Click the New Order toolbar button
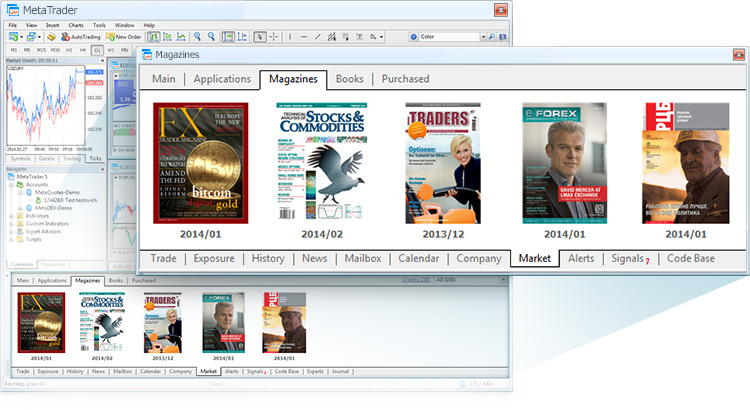Screen dimensions: 750x410 (125, 37)
